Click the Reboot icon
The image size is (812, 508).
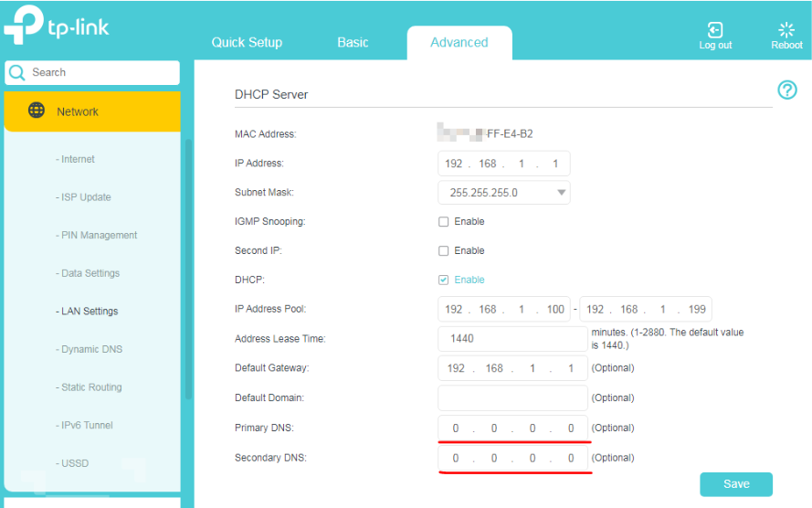coord(786,31)
